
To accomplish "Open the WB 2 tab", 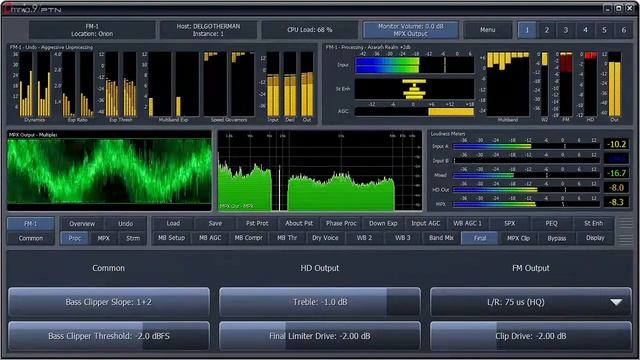I will tap(364, 238).
